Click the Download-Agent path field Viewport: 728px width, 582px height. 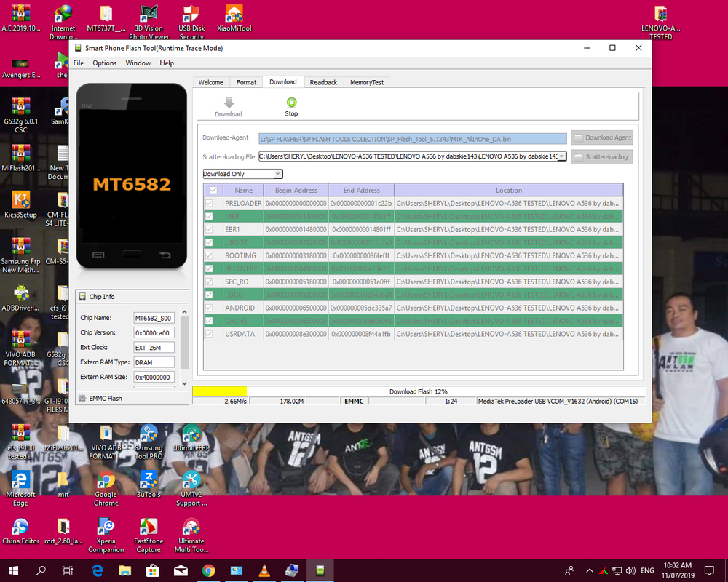coord(412,139)
